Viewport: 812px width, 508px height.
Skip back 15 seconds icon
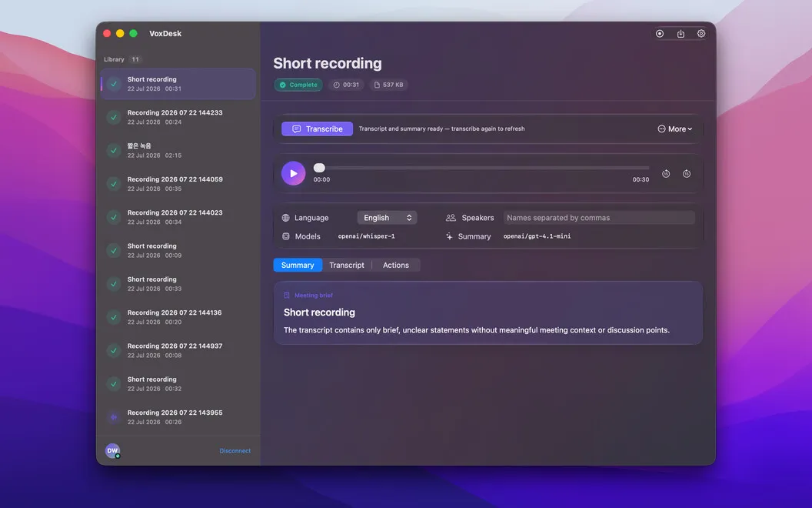666,174
